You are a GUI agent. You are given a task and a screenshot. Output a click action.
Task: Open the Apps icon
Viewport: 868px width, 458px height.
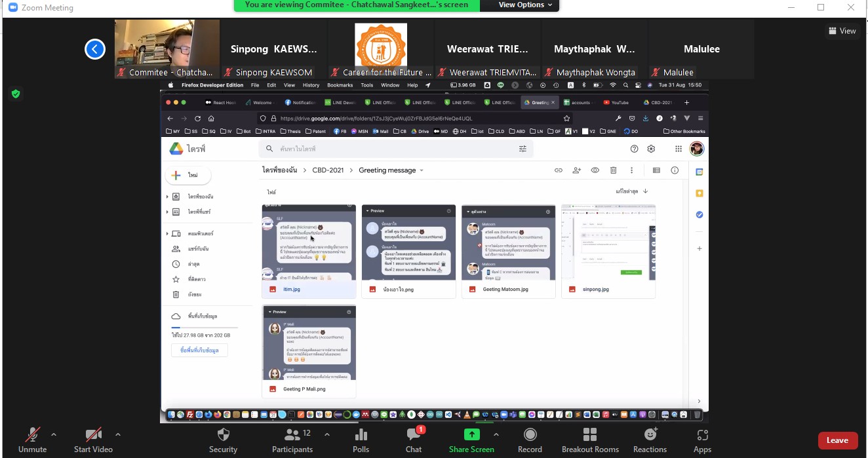pyautogui.click(x=702, y=435)
